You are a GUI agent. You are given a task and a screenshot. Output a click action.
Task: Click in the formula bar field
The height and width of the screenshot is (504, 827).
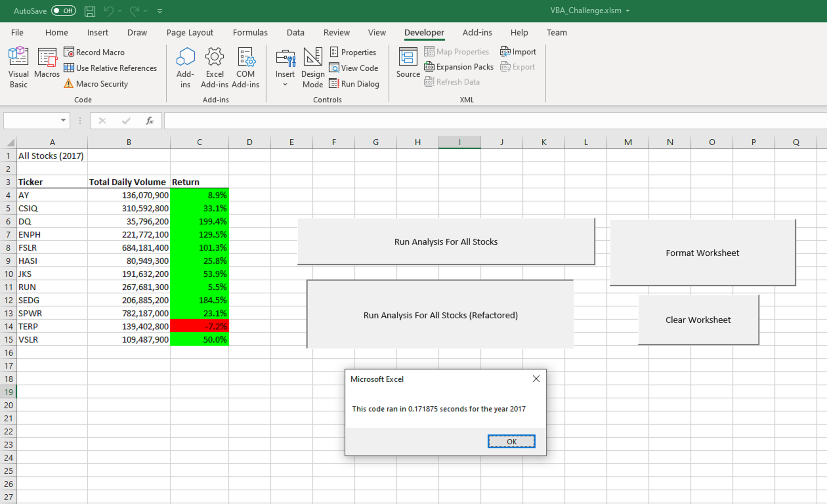click(x=495, y=120)
